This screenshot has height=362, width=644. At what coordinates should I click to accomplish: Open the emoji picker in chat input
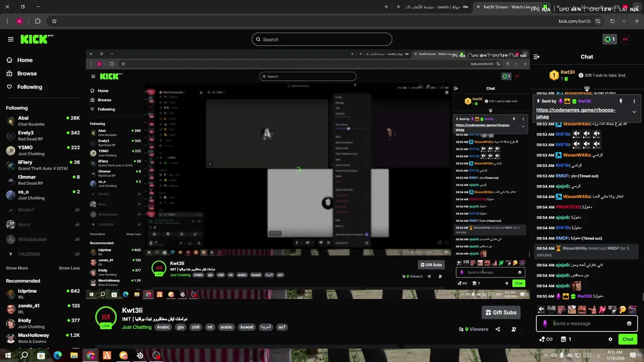coord(629,323)
